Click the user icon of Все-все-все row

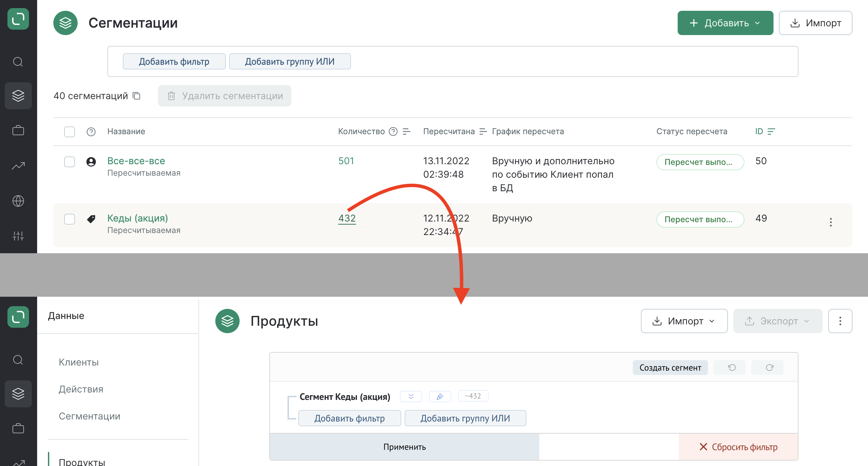91,162
